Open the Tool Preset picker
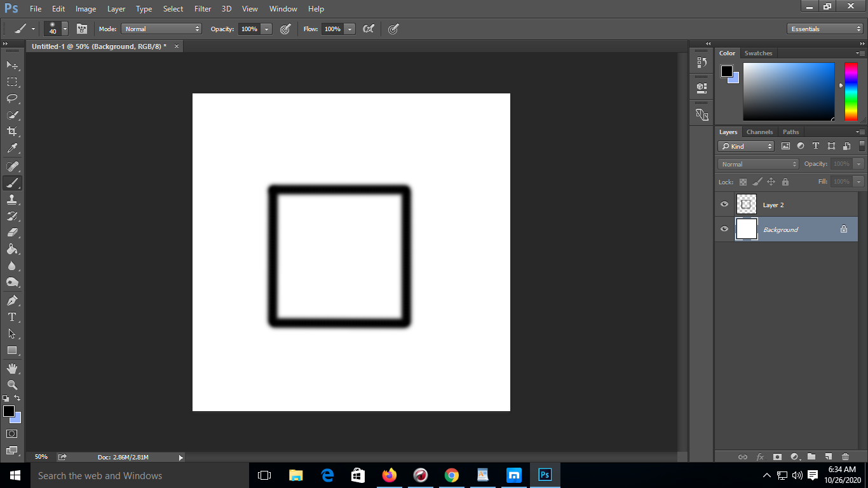The width and height of the screenshot is (868, 488). point(24,29)
